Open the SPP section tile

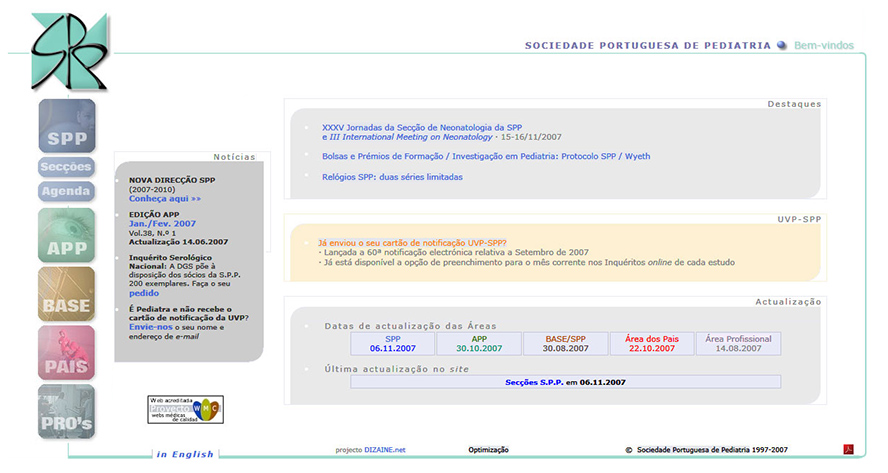(x=67, y=126)
